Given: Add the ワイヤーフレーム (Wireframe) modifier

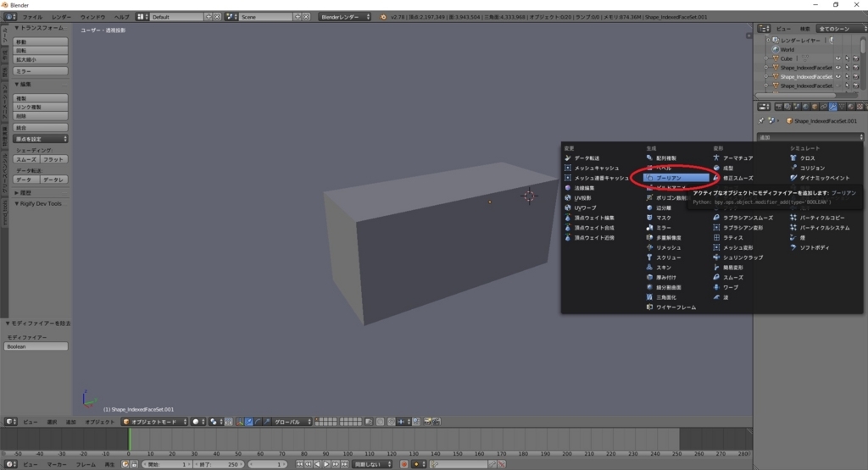Looking at the screenshot, I should tap(676, 307).
